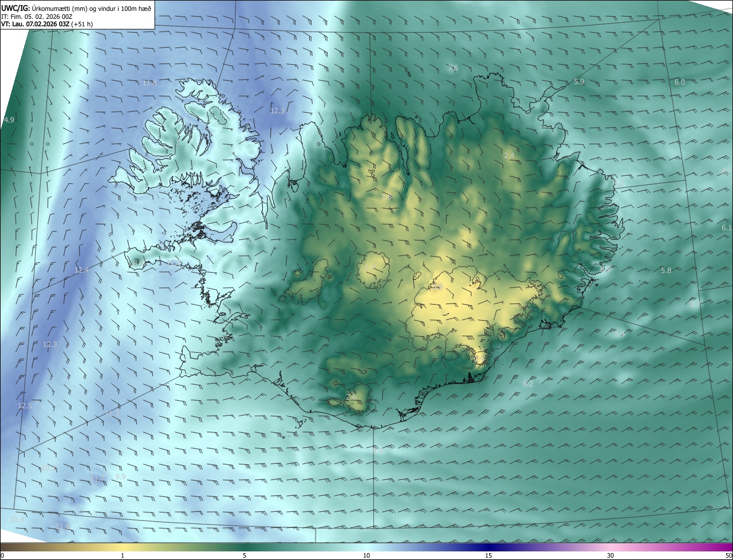Pick the pale cyan colorbar segment at 10 mm

[x=366, y=547]
